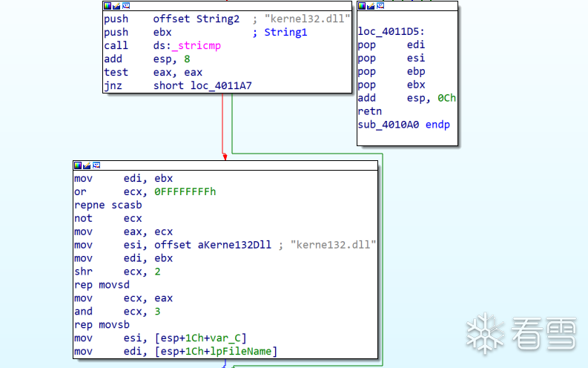Select the 'mov ecx, eax' line
588x368 pixels.
[x=123, y=298]
